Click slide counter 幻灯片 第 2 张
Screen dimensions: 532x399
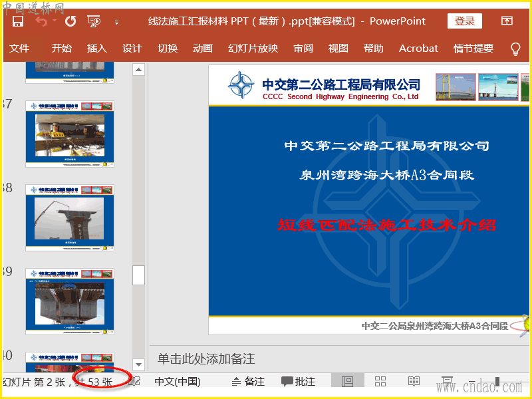(x=34, y=382)
